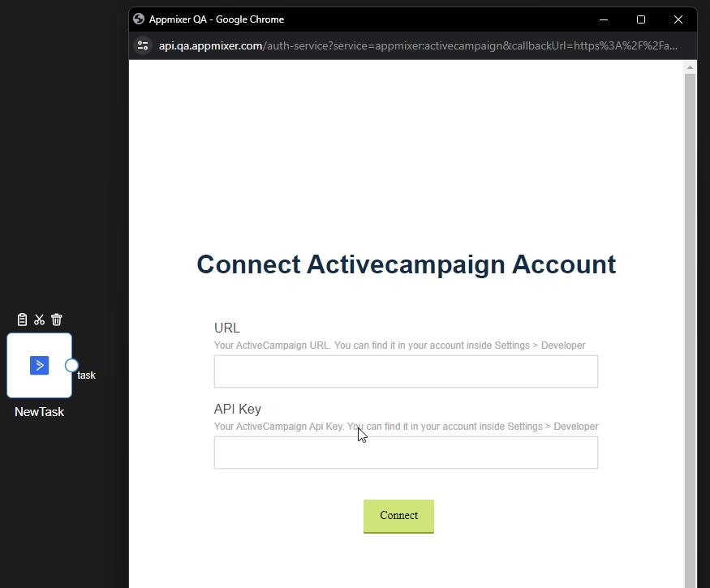Click the NewTask label under the node
The image size is (710, 588).
click(39, 411)
